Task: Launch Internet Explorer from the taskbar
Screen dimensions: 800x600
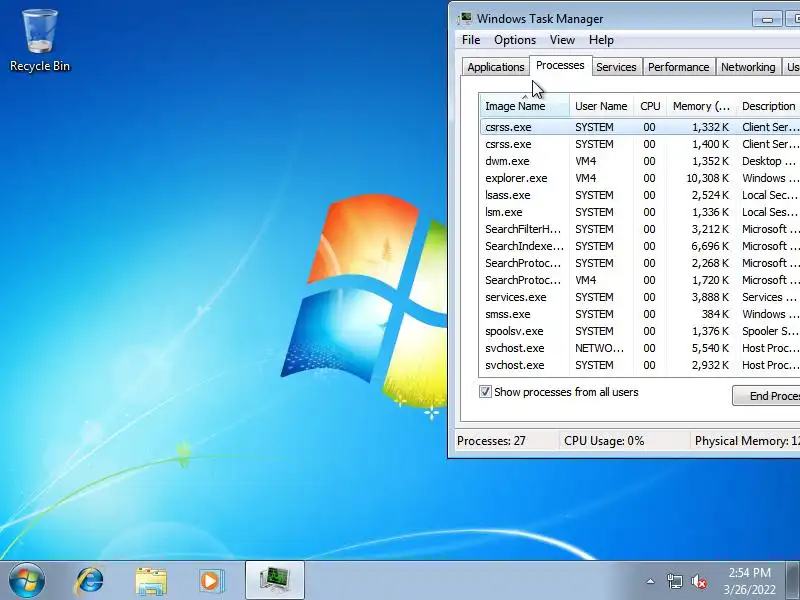Action: [x=90, y=581]
